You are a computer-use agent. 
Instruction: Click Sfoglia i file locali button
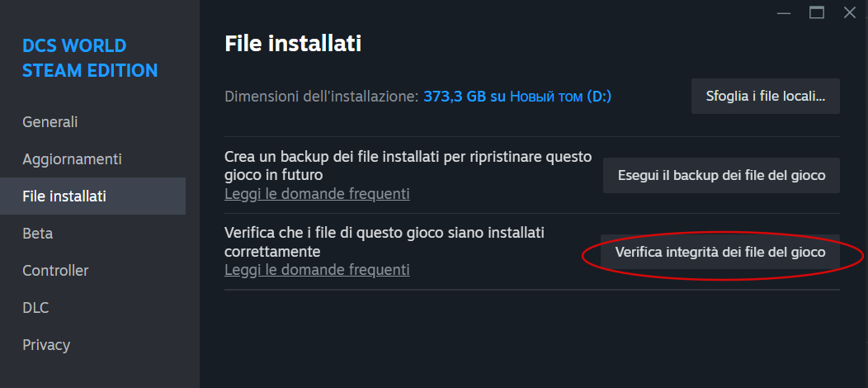click(765, 97)
